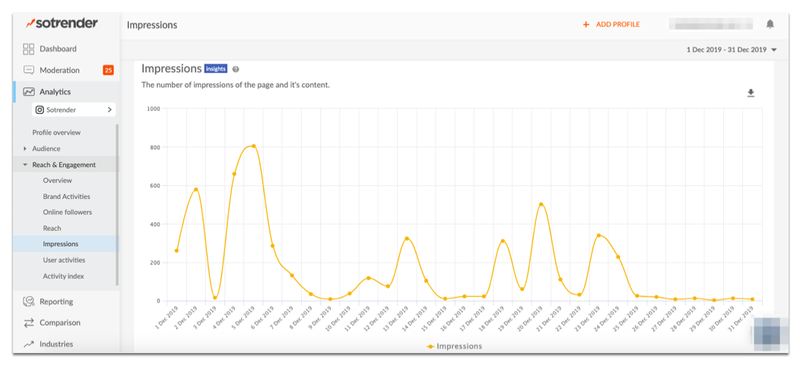Click the 800 y-axis label
800x366 pixels.
[155, 147]
